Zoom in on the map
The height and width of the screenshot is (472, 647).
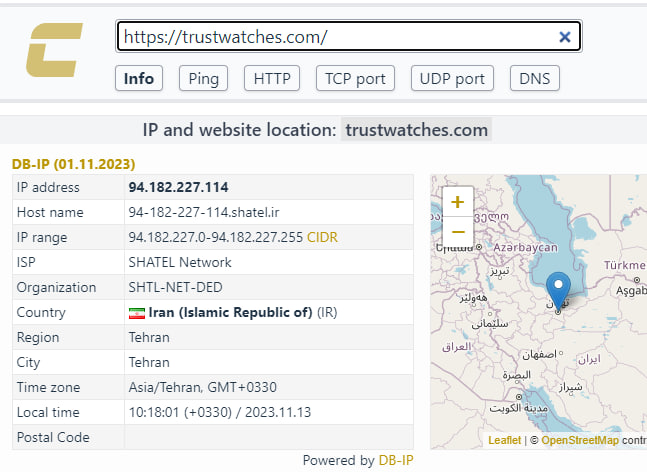pyautogui.click(x=457, y=202)
